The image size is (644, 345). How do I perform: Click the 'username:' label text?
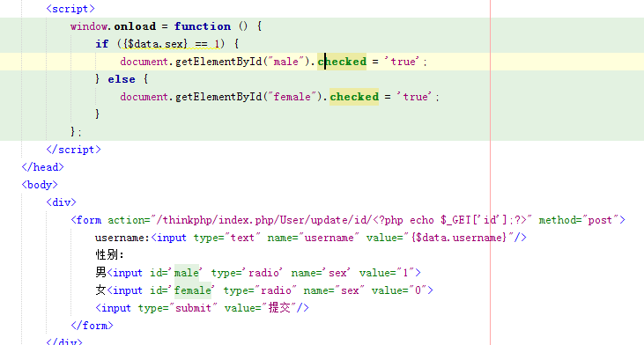point(122,238)
